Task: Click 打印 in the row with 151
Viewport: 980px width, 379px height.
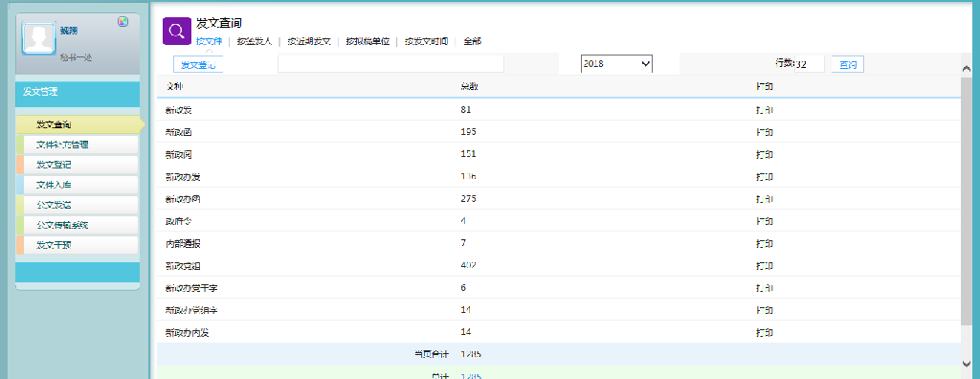Action: (765, 154)
